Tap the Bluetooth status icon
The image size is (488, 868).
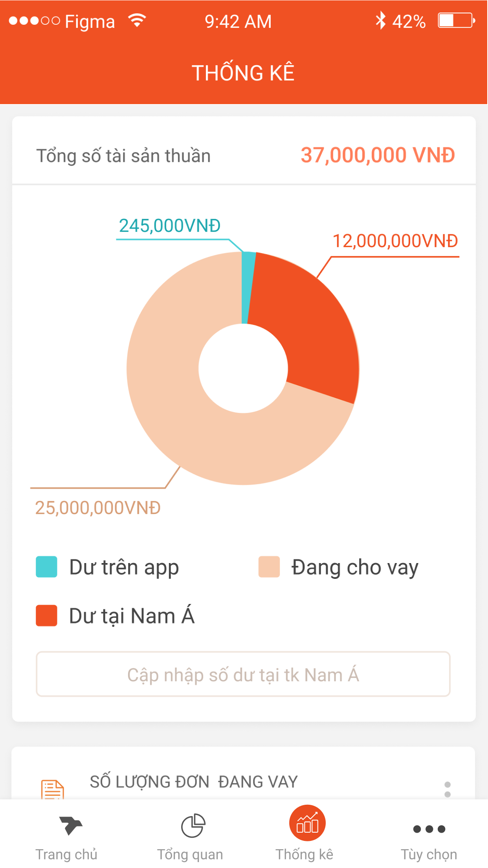(380, 20)
